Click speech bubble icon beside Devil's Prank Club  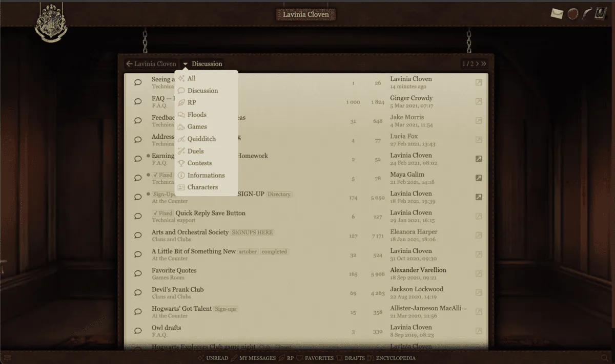pyautogui.click(x=138, y=293)
